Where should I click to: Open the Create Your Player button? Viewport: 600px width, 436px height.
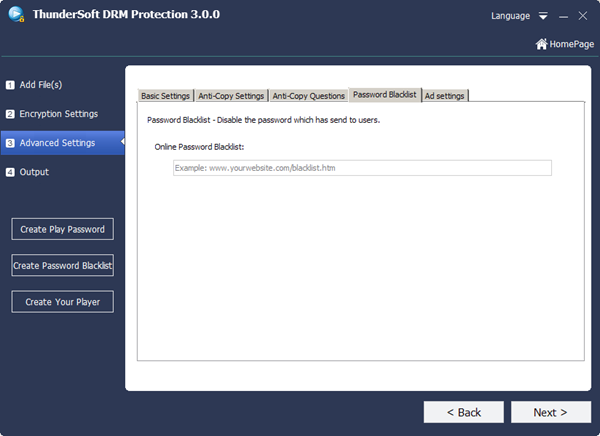click(62, 302)
